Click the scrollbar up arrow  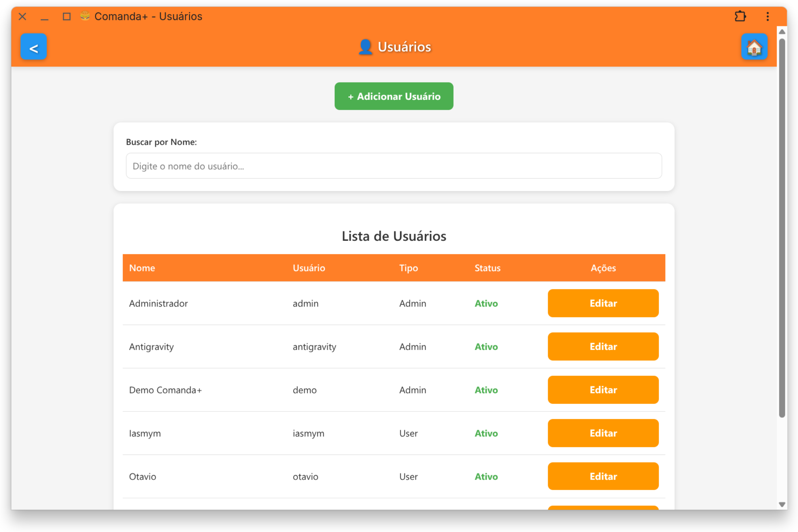[x=782, y=32]
